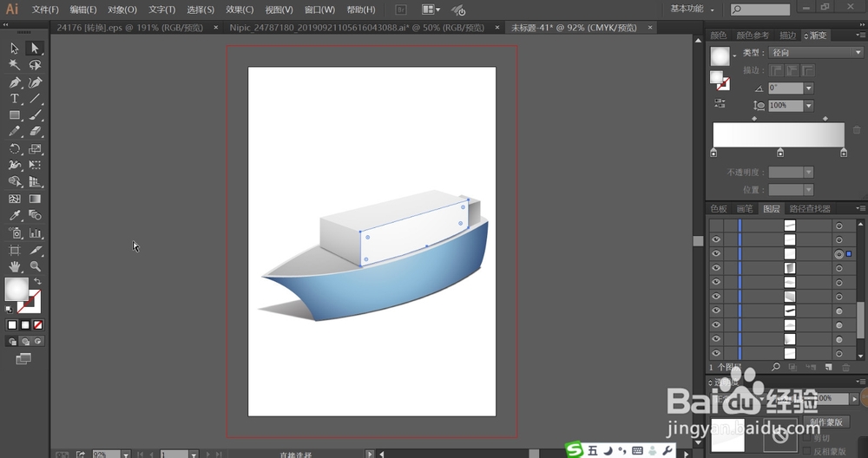Viewport: 868px width, 458px height.
Task: Open the 效果(C) menu
Action: tap(240, 10)
